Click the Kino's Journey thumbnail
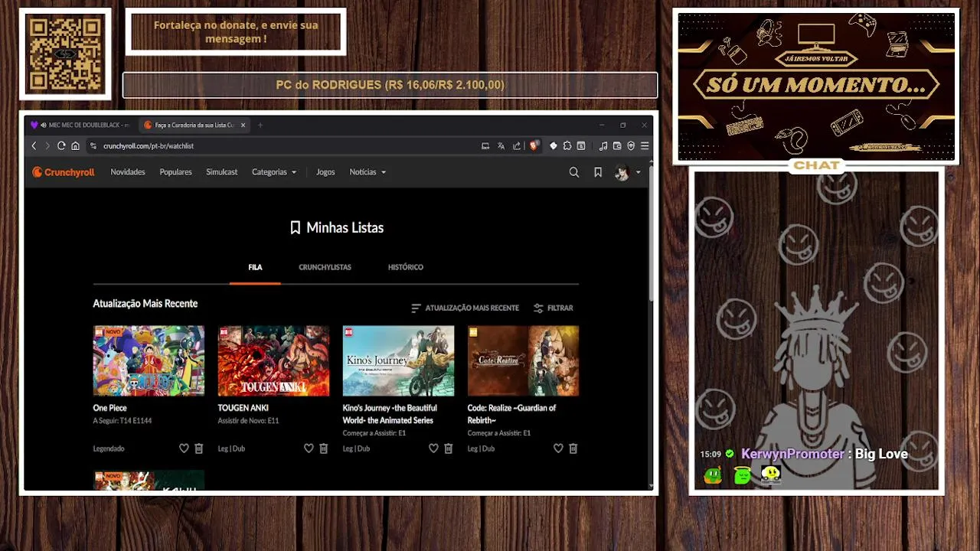980x551 pixels. pyautogui.click(x=398, y=360)
